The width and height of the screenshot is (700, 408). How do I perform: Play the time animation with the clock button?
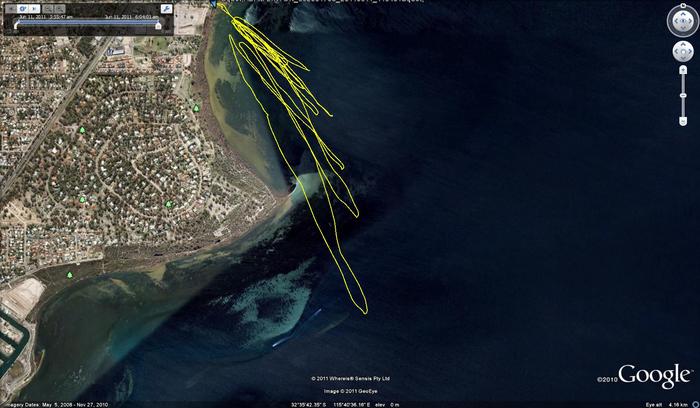tap(23, 8)
